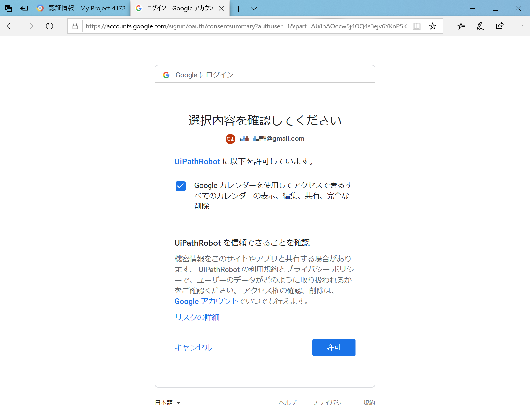Screen dimensions: 530x420
Task: Click the UiPathRobot を信頼できることを確認 heading
Action: pos(242,243)
